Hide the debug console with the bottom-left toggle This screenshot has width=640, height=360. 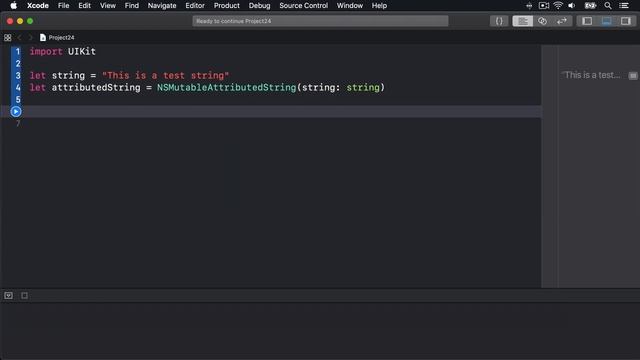pos(9,296)
